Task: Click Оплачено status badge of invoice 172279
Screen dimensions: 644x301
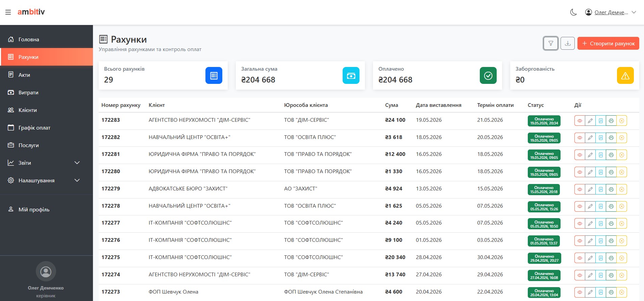Action: pyautogui.click(x=544, y=190)
